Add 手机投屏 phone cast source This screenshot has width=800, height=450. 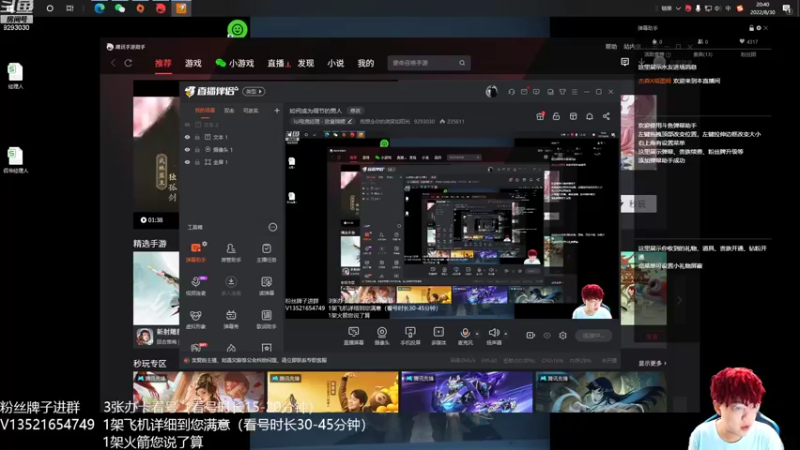410,336
